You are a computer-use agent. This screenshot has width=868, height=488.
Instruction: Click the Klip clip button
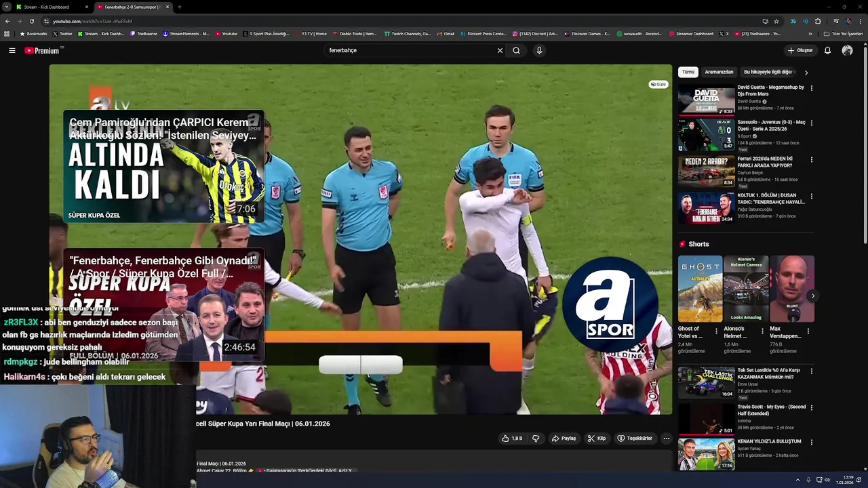pos(597,439)
